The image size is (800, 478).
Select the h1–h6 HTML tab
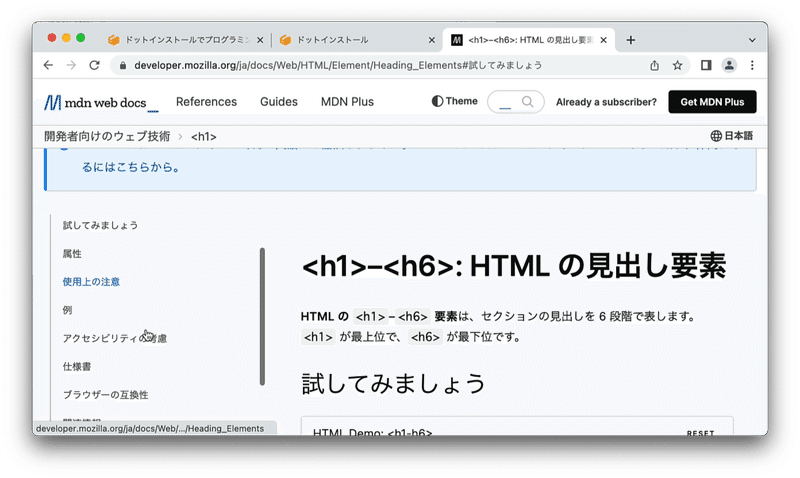pyautogui.click(x=529, y=40)
